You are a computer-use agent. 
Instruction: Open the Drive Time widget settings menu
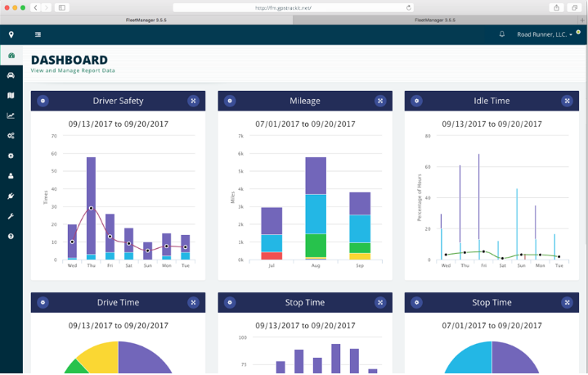43,302
